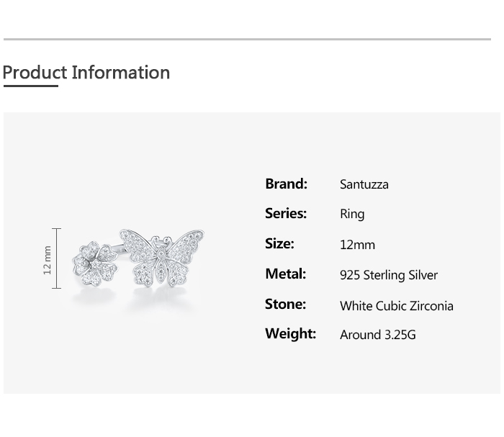Click the 925 Sterling Silver text
Screen dimensions: 504x437
click(x=388, y=275)
